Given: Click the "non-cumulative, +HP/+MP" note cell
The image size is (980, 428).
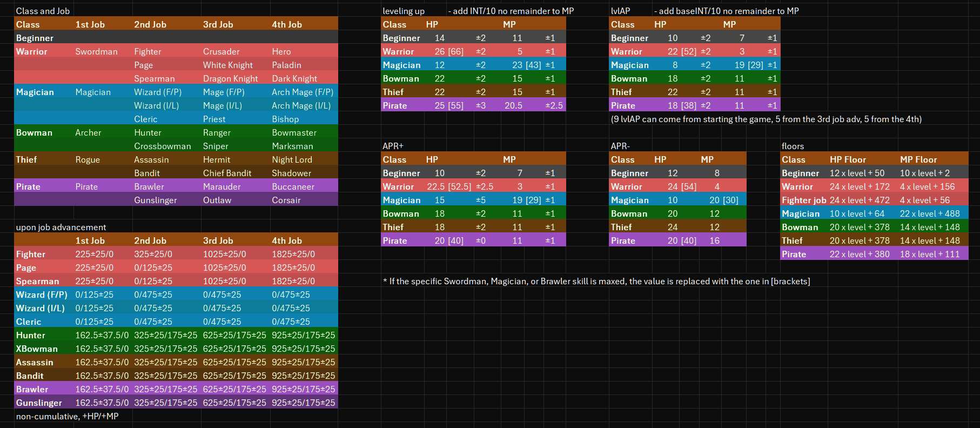Looking at the screenshot, I should point(67,416).
